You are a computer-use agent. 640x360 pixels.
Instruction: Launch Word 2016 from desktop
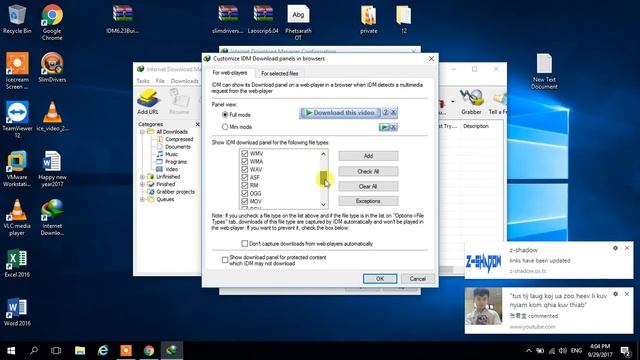click(17, 312)
